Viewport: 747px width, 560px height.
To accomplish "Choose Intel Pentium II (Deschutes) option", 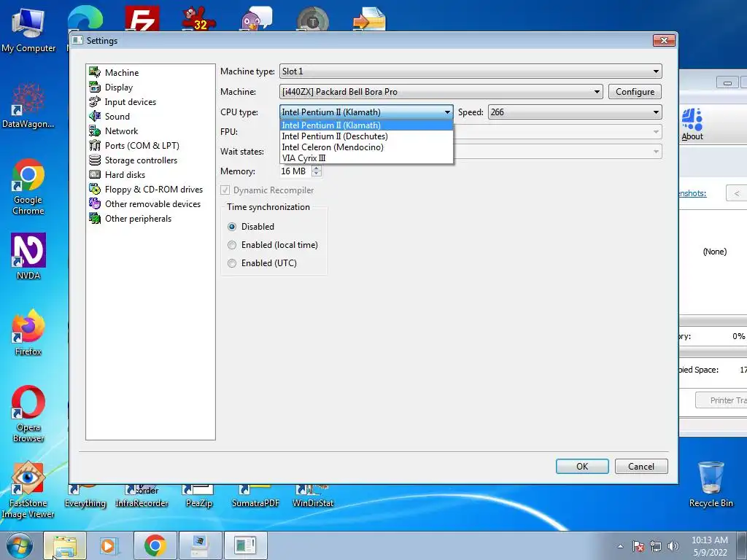I will point(366,136).
